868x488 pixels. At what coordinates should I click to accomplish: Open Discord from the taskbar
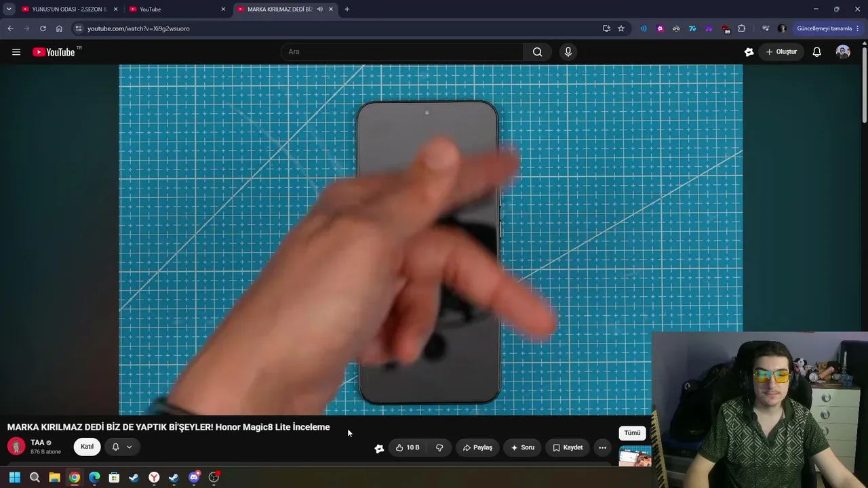194,477
